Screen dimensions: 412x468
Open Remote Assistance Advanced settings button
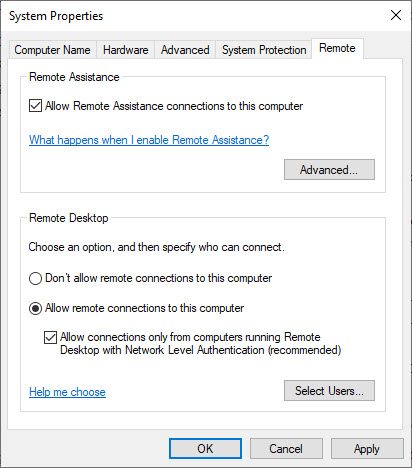pos(329,170)
